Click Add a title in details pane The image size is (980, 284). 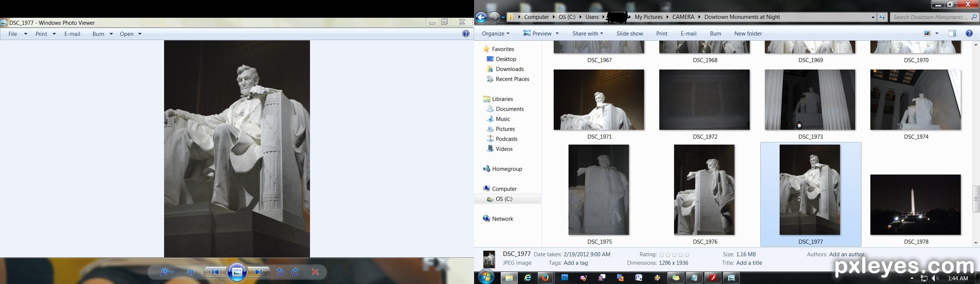click(x=749, y=263)
